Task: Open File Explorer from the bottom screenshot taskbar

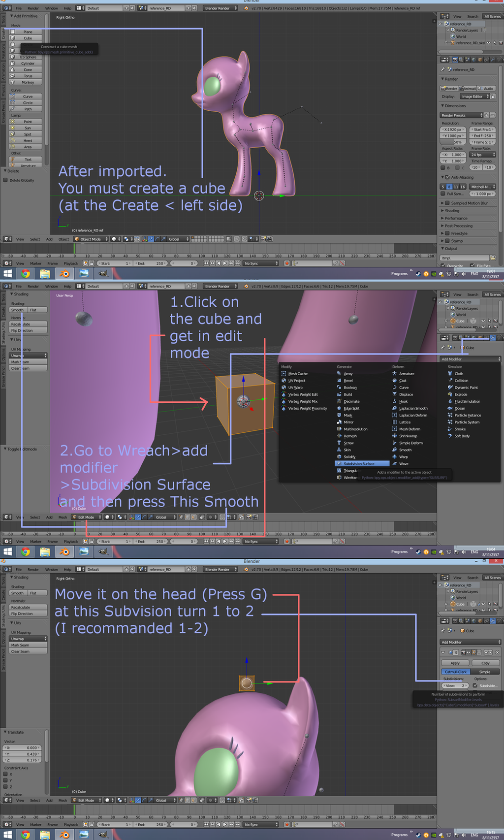Action: click(45, 835)
